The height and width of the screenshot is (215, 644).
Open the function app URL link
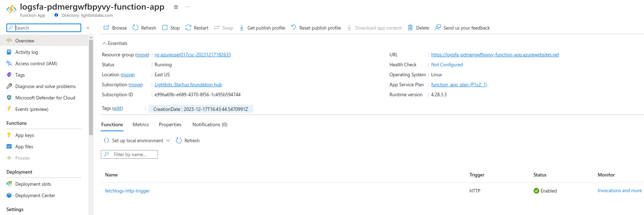click(495, 55)
